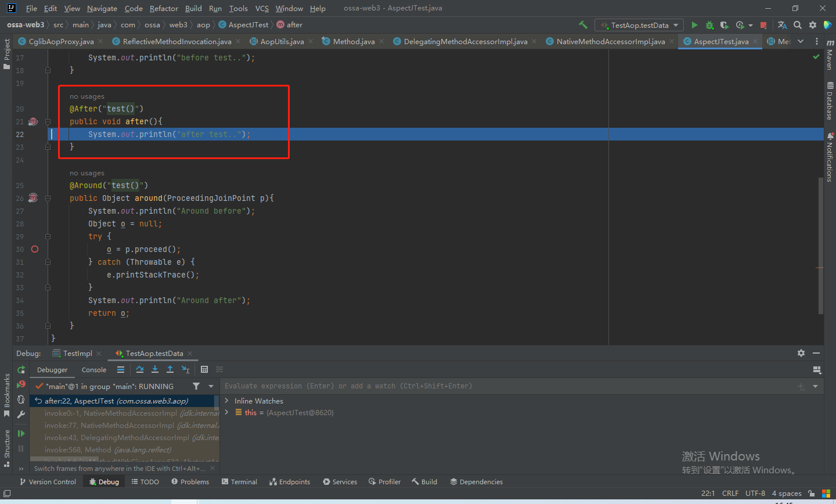Screen dimensions: 836x504
Task: Click Step Into in the debugger toolbar
Action: click(155, 369)
